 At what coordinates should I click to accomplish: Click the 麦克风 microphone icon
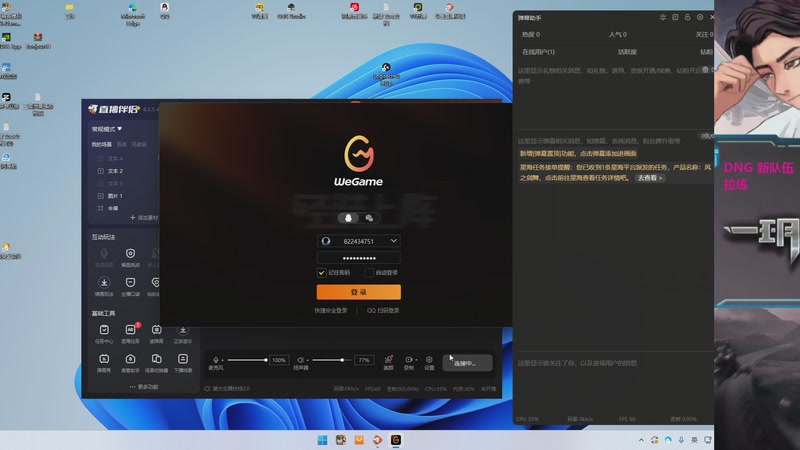[215, 360]
